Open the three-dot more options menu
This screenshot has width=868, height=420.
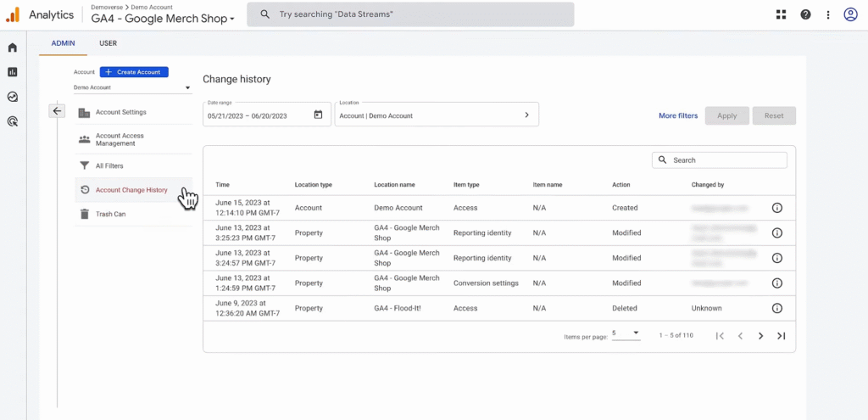tap(828, 15)
